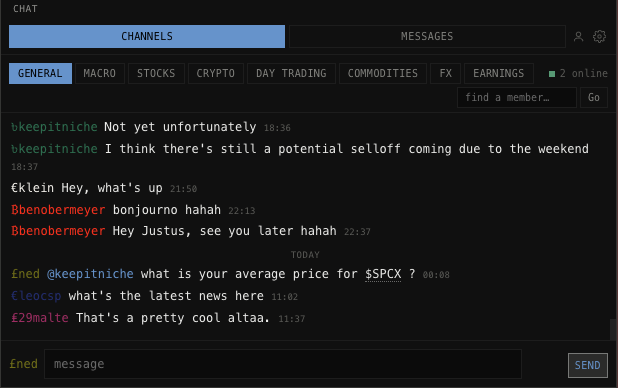Click message 'what's the latest news here'
The image size is (618, 388).
[166, 296]
